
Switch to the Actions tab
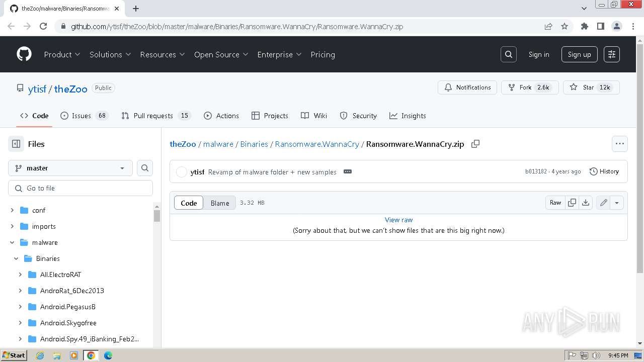pos(221,116)
